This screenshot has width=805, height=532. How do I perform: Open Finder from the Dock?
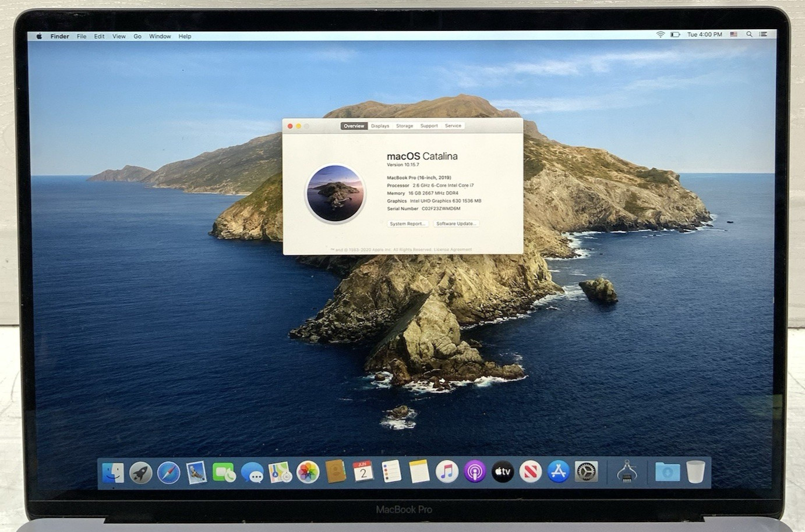(112, 472)
